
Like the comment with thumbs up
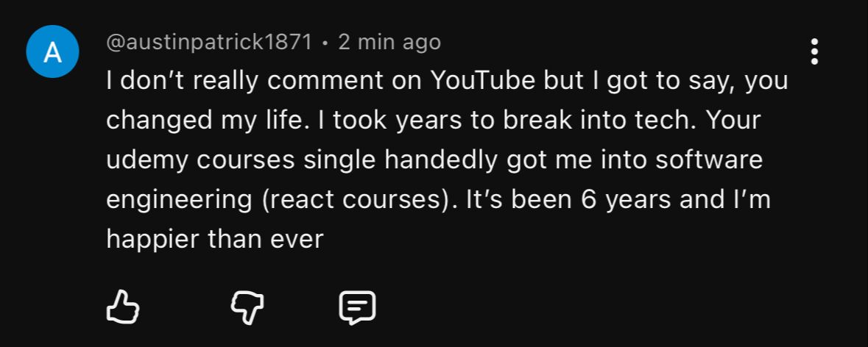123,307
